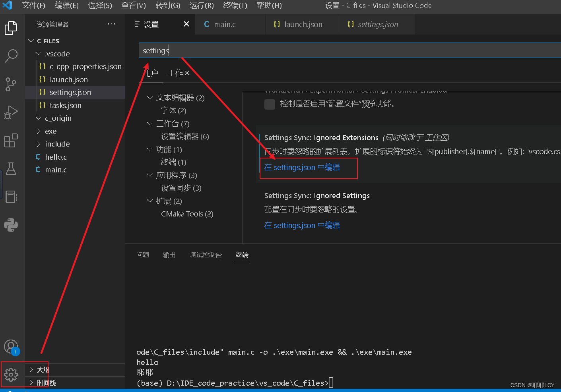Switch to the 问题 panel tab
The height and width of the screenshot is (392, 561).
[143, 255]
